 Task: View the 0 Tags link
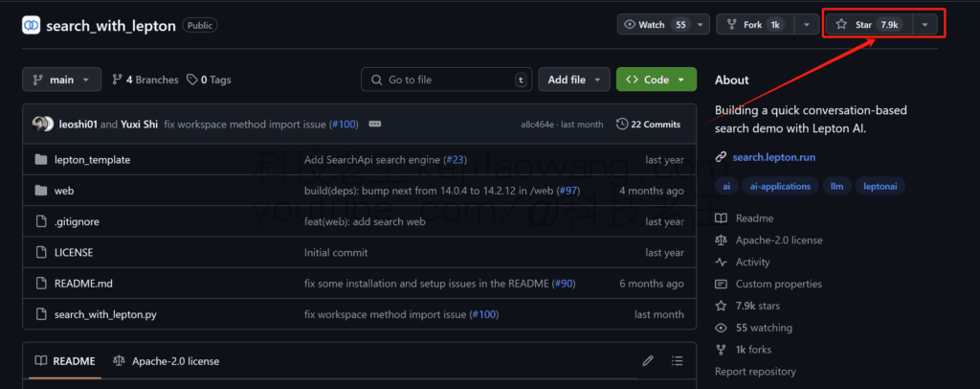pyautogui.click(x=210, y=80)
